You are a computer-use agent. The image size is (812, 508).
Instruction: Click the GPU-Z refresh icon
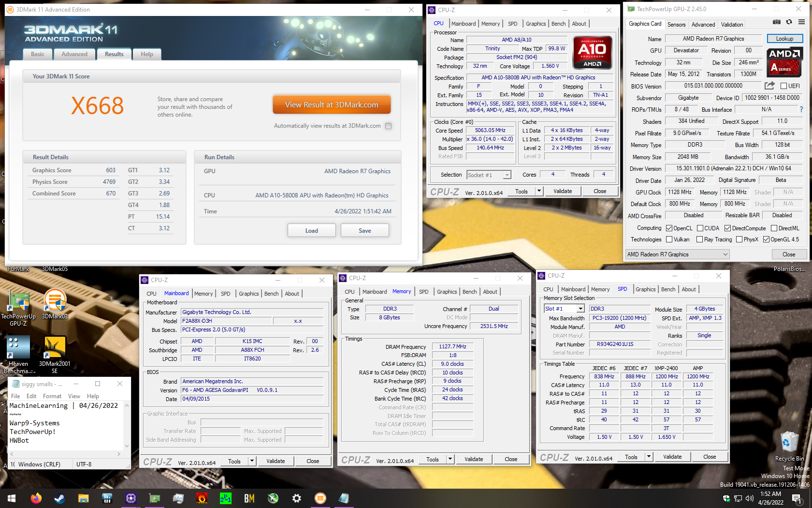789,22
